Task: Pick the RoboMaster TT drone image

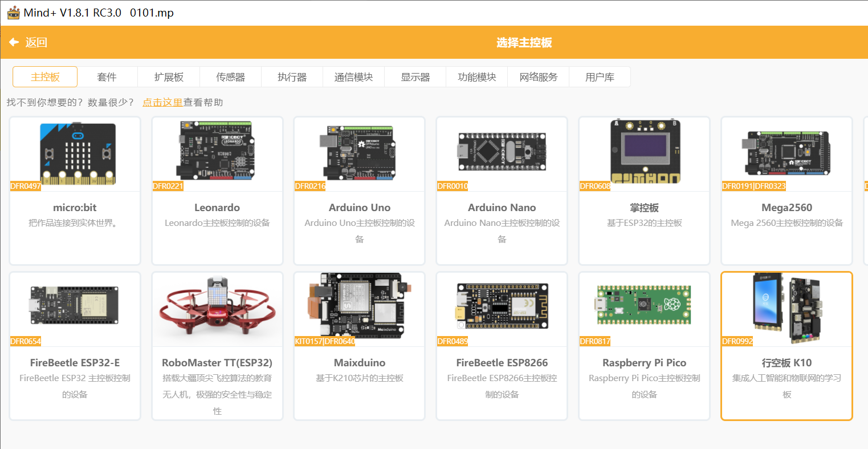Action: click(217, 308)
